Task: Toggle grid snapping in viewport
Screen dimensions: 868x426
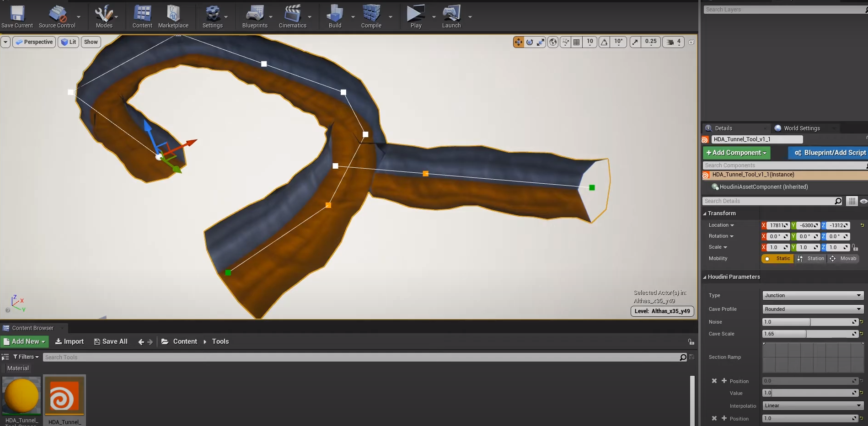Action: coord(576,42)
